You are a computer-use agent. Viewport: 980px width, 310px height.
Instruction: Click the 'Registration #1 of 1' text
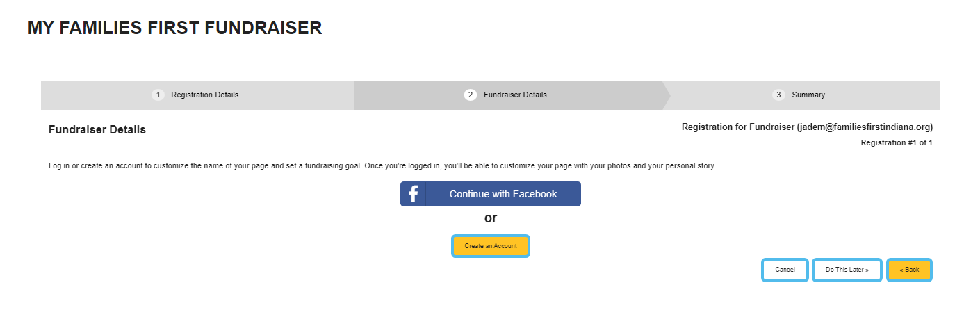coord(897,142)
